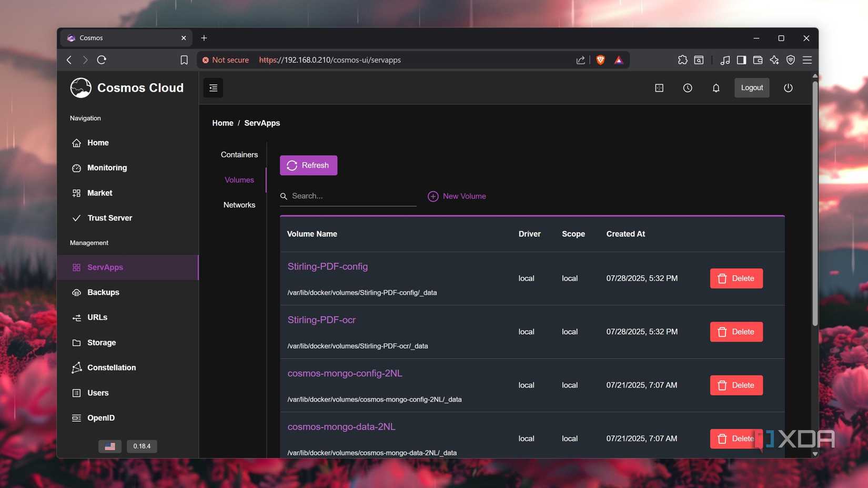This screenshot has width=868, height=488.
Task: Delete the Stirling-PDF-config volume
Action: pyautogui.click(x=736, y=279)
